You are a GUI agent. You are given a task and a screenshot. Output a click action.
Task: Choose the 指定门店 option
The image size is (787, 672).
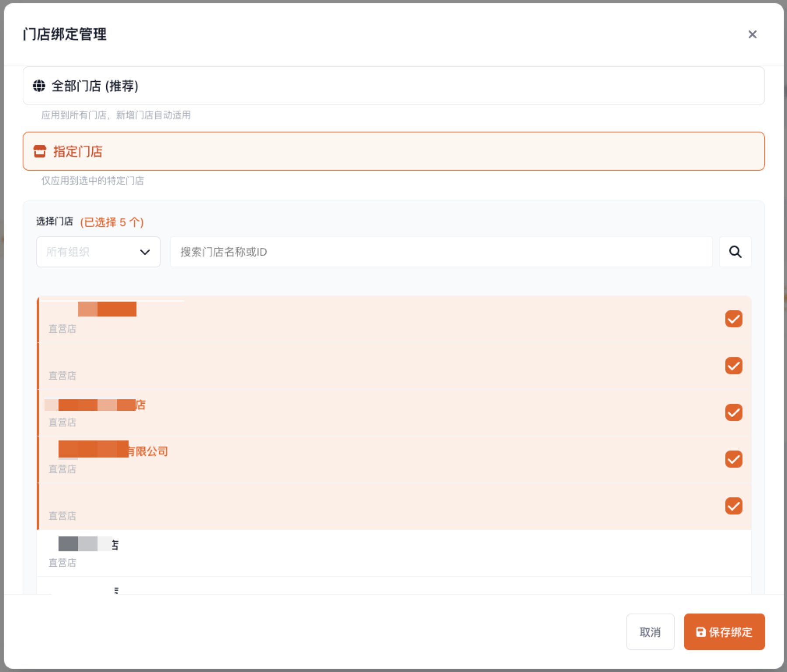(x=393, y=151)
